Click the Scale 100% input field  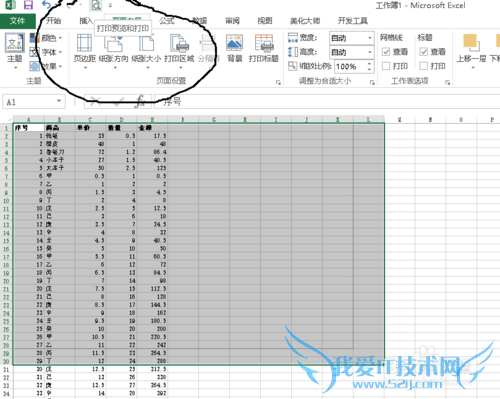(350, 66)
